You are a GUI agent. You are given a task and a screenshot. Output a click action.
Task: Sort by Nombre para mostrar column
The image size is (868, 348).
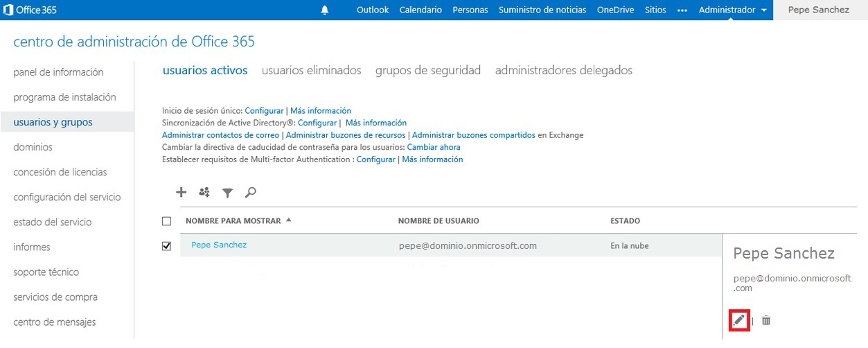click(233, 221)
